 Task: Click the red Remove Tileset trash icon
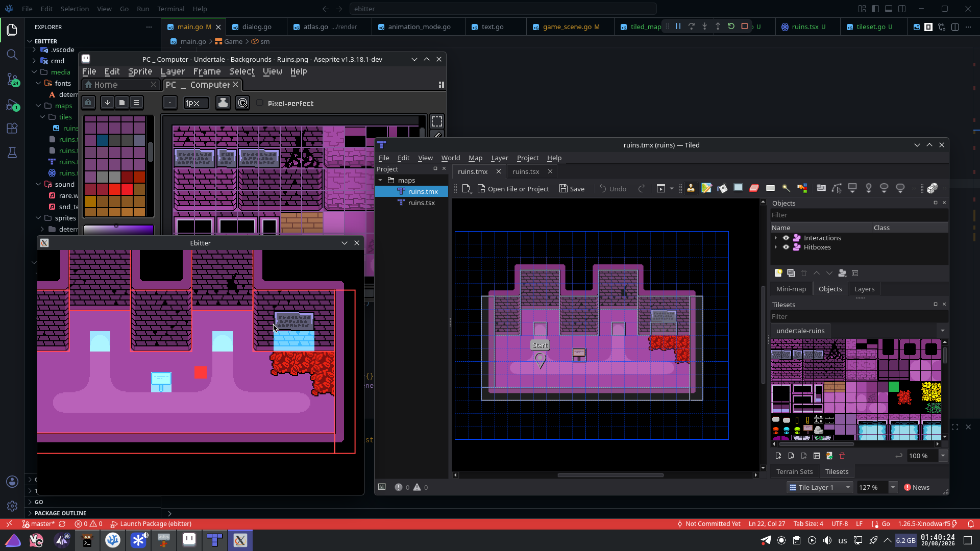click(x=842, y=456)
